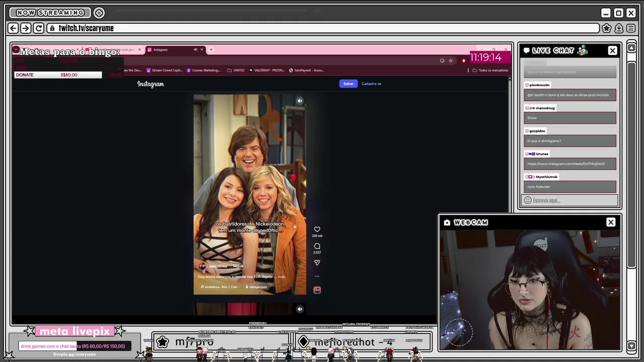
Task: Select username Myothismok in chat
Action: pos(546,177)
